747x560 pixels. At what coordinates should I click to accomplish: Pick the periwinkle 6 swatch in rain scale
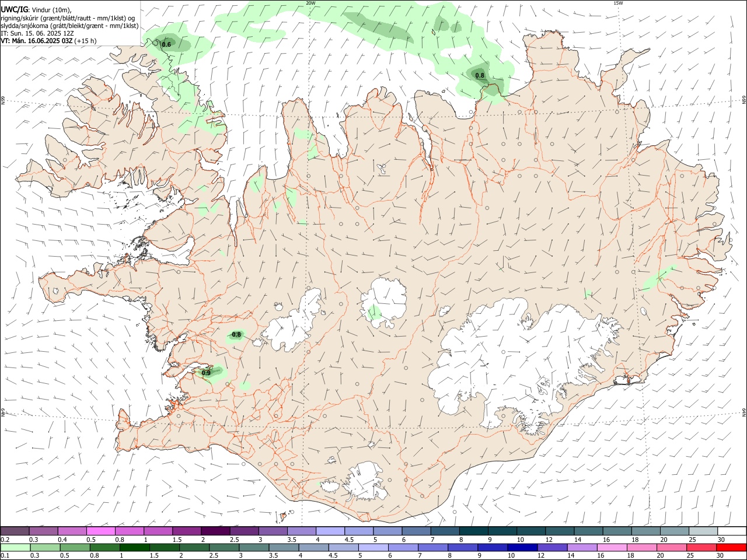pyautogui.click(x=403, y=547)
